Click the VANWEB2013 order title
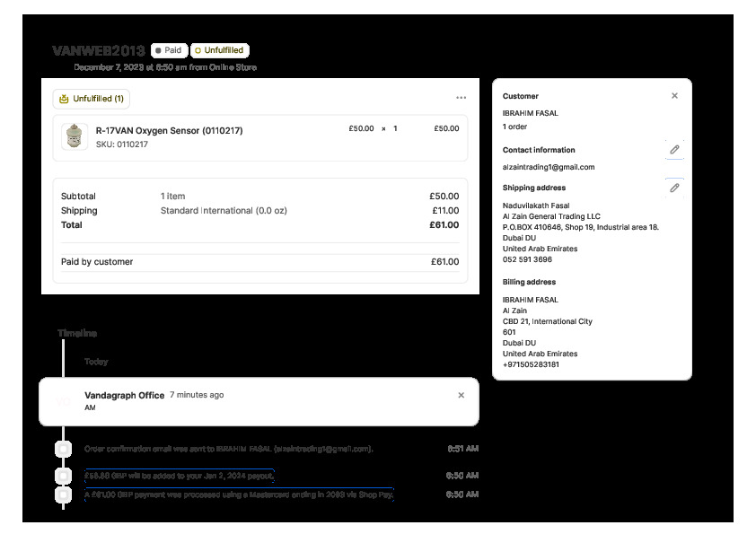This screenshot has height=534, width=756. pos(98,51)
